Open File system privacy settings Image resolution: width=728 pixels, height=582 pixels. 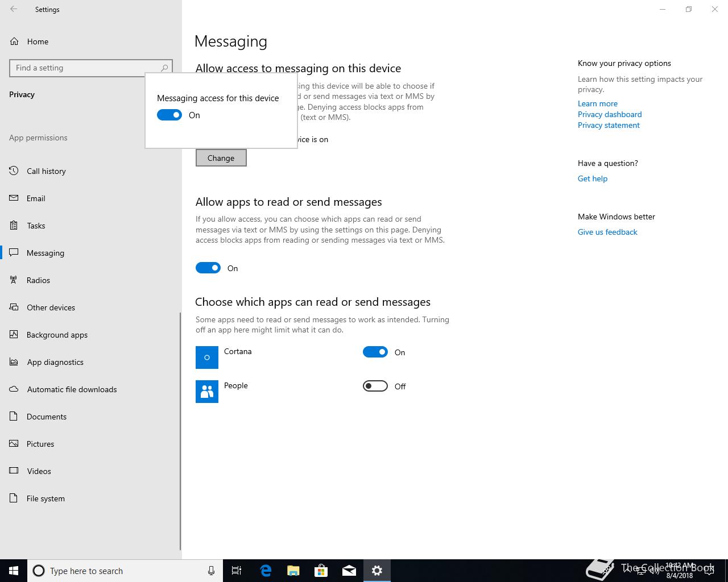point(90,498)
